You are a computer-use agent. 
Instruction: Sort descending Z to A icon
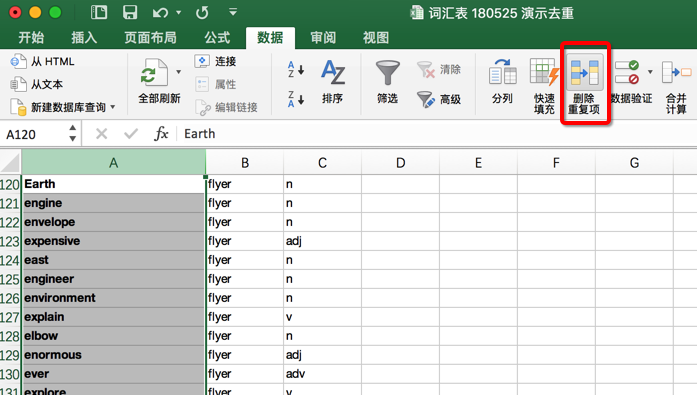click(x=296, y=100)
